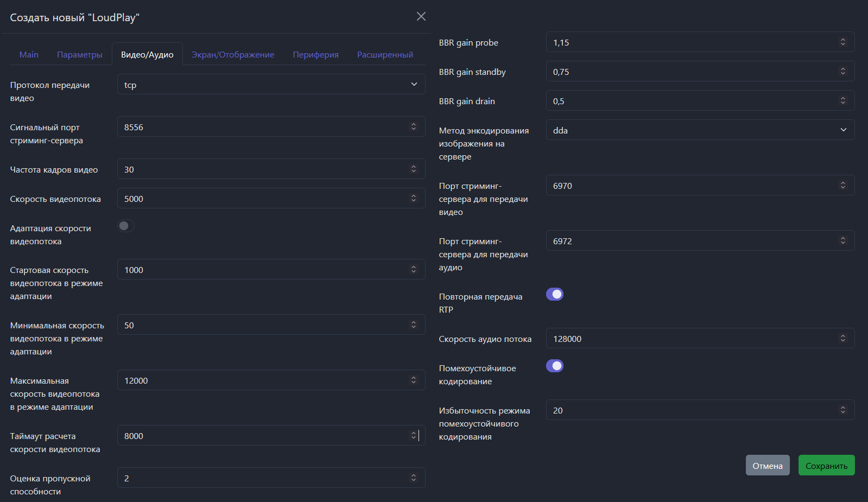Open the Экран/Отображение tab
The width and height of the screenshot is (868, 502).
click(233, 55)
